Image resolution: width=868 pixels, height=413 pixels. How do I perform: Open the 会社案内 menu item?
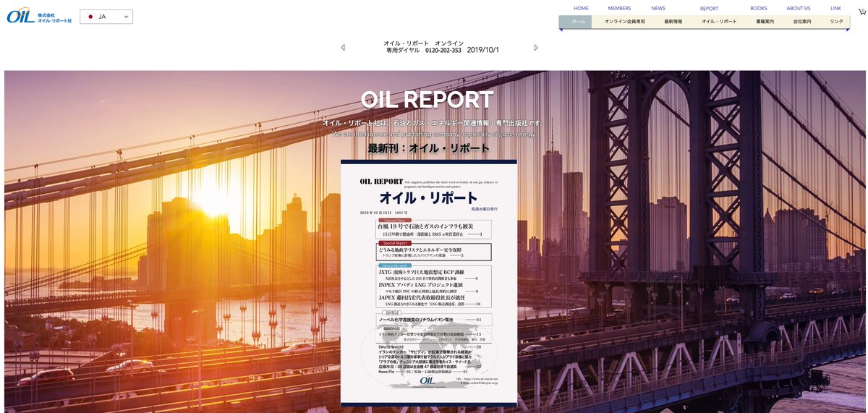(802, 22)
